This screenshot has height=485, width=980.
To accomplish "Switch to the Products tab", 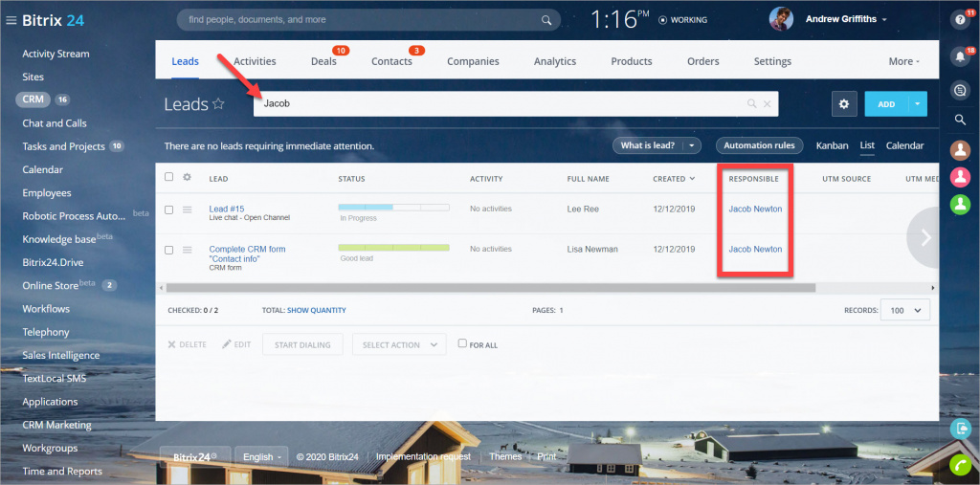I will coord(632,61).
